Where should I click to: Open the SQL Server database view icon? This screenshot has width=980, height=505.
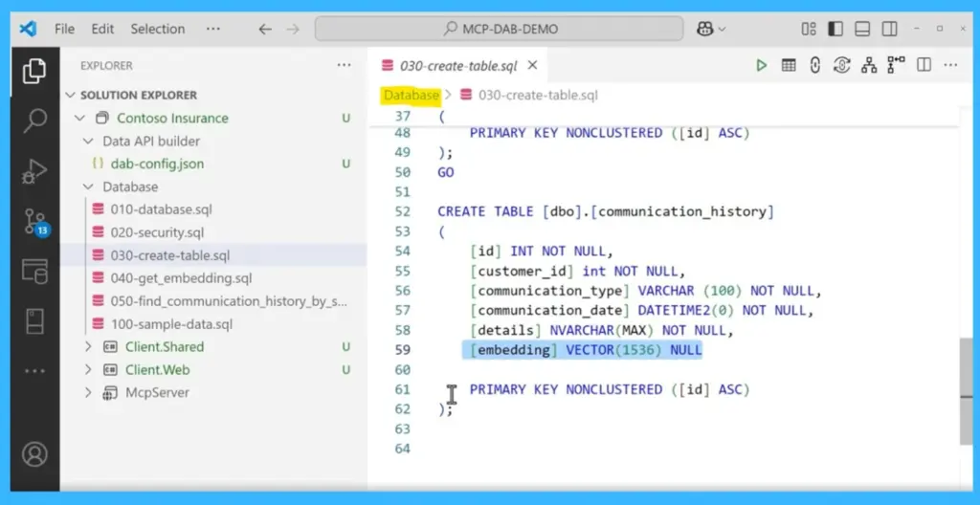(34, 271)
